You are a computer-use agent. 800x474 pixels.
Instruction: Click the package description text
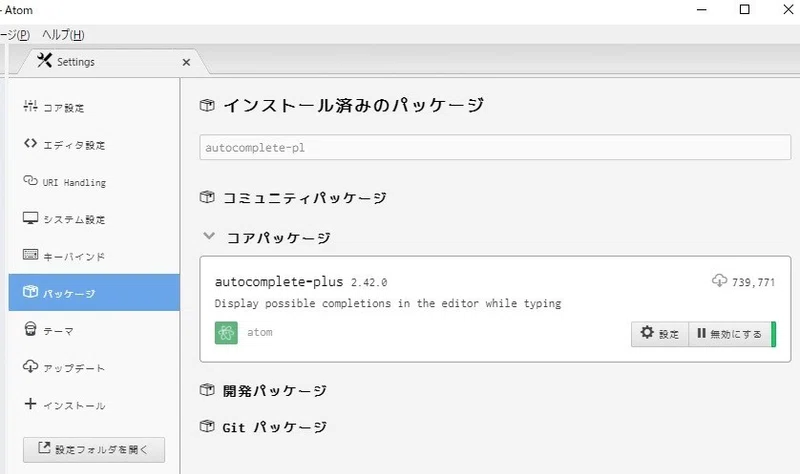coord(388,304)
